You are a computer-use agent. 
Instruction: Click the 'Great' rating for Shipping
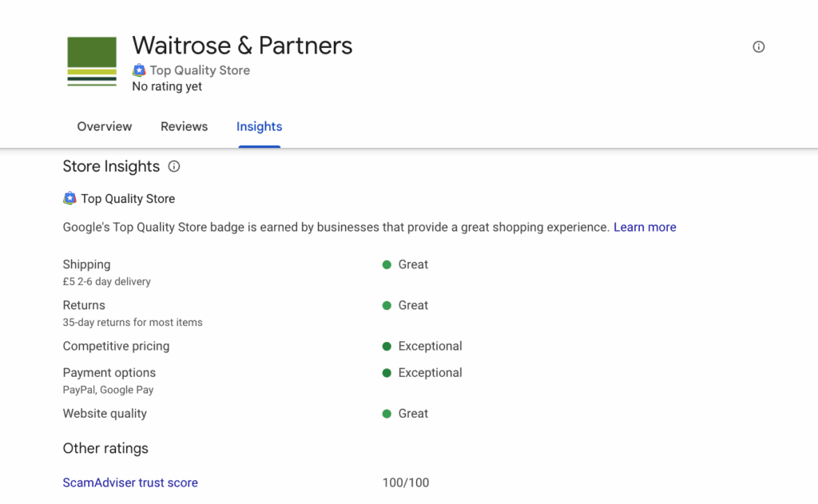coord(413,264)
